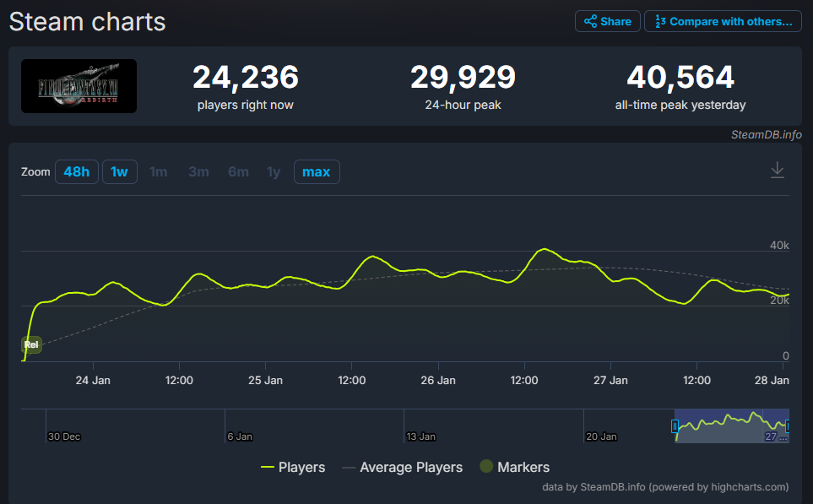Click the selected range in navigator
The height and width of the screenshot is (504, 813).
pos(732,426)
